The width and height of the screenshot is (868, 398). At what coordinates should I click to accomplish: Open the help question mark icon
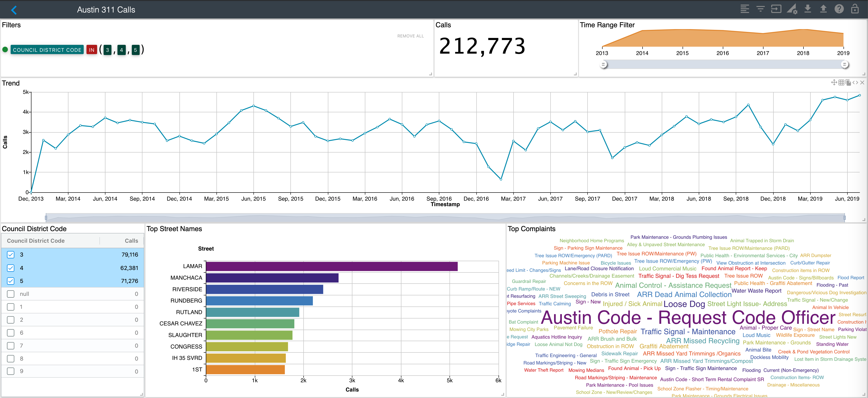point(839,9)
